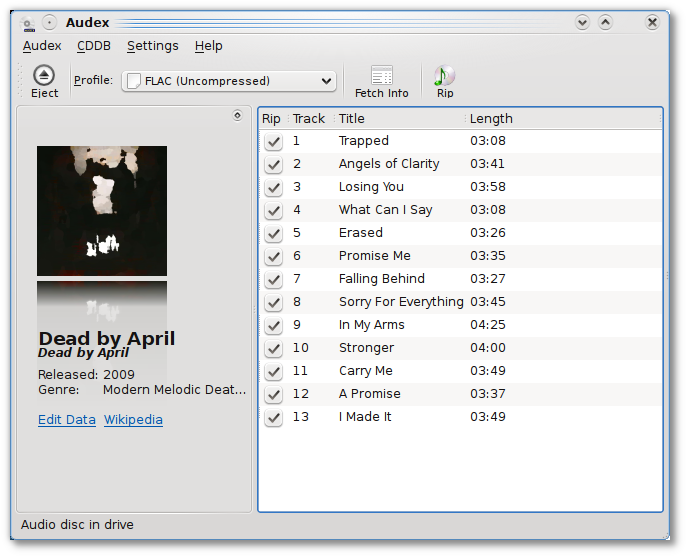This screenshot has height=557, width=687.
Task: Click the italic album title Dead by April
Action: pos(83,353)
